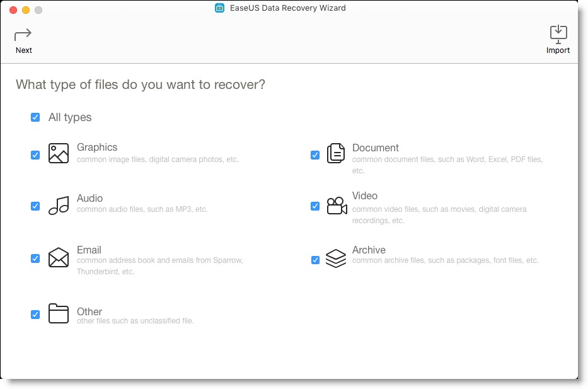Click the 'EaseUS Data Recovery Wizard' window title
This screenshot has width=588, height=389.
[287, 8]
